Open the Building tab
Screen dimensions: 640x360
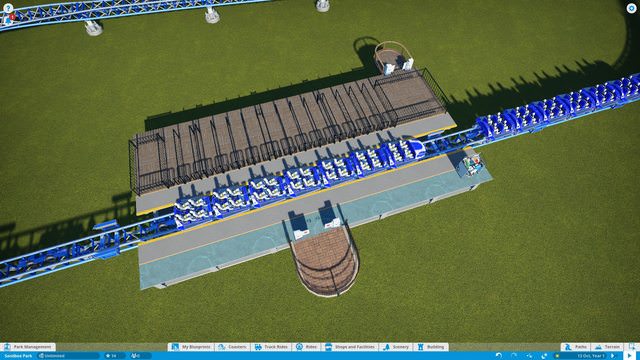[x=431, y=347]
